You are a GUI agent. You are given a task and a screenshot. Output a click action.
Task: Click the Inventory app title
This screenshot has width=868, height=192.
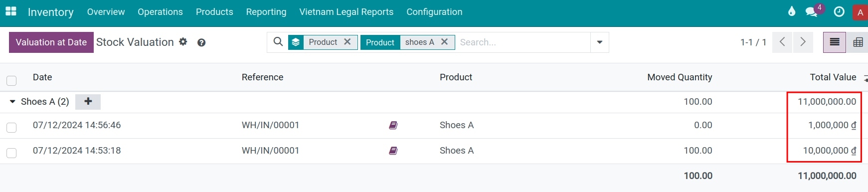pos(50,12)
